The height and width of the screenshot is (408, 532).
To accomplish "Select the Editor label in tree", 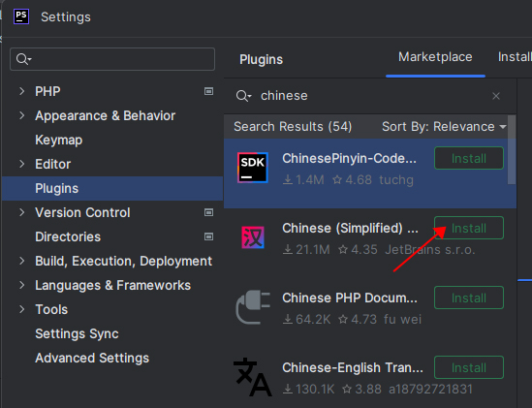I will point(53,165).
